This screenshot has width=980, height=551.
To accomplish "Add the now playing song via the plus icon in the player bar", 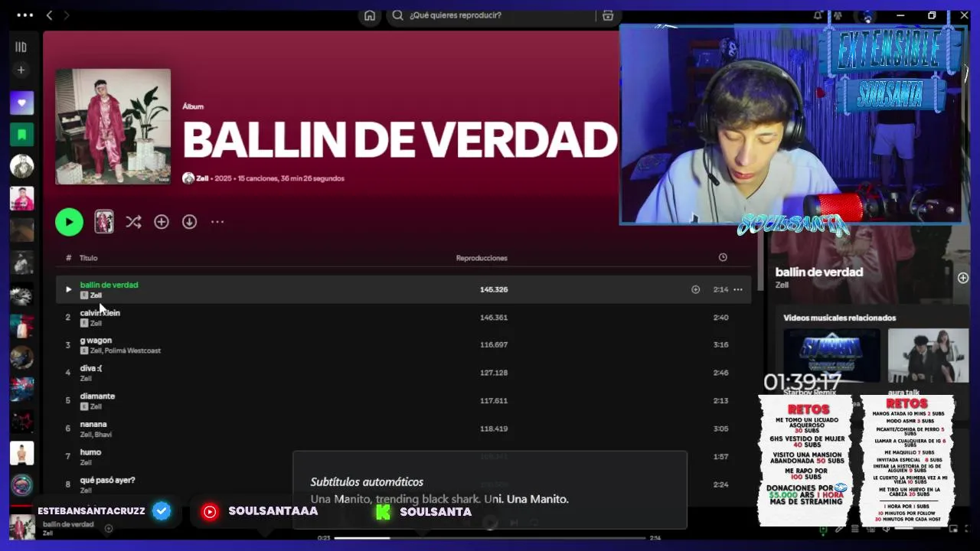I will tap(109, 528).
